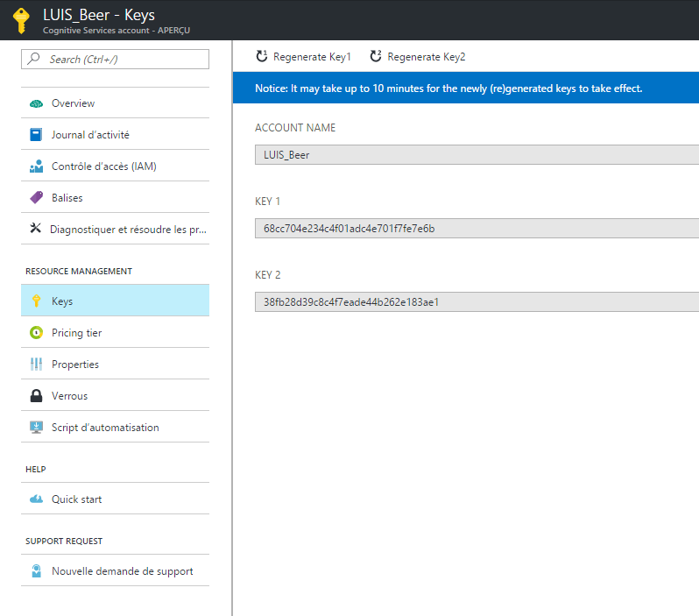The image size is (699, 616).
Task: Open Nouvelle demande de support
Action: [122, 571]
